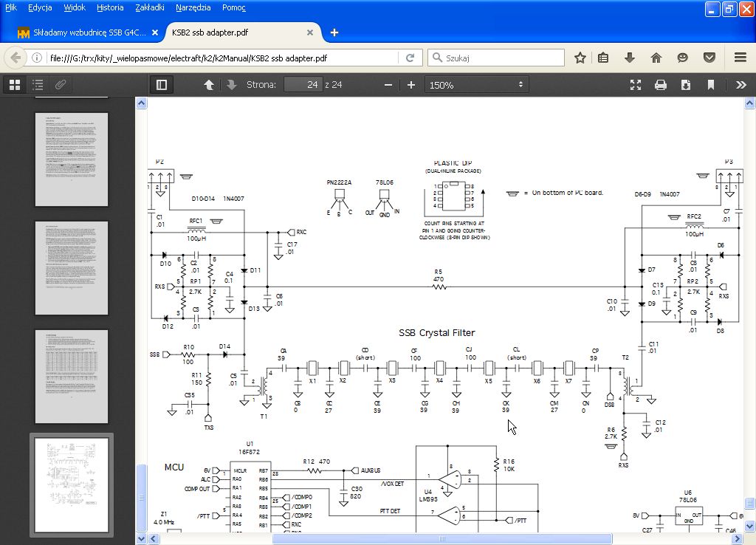
Task: Enter presentation fullscreen mode
Action: pyautogui.click(x=636, y=85)
